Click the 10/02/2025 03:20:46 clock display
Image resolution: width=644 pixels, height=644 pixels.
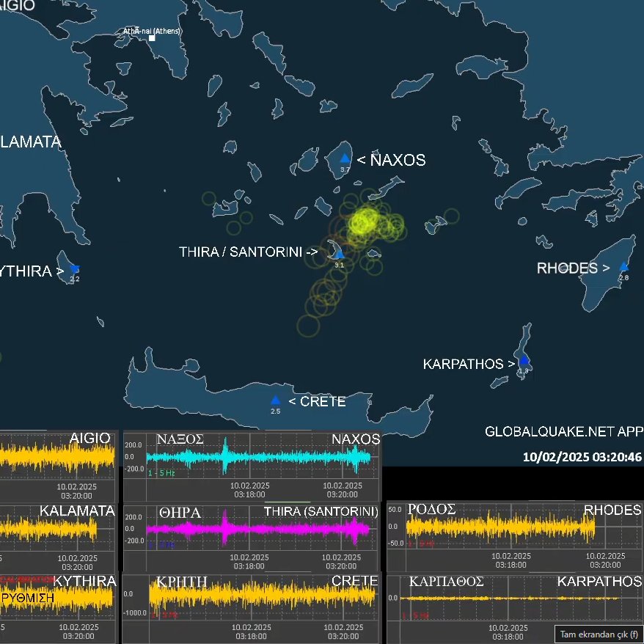click(x=580, y=458)
